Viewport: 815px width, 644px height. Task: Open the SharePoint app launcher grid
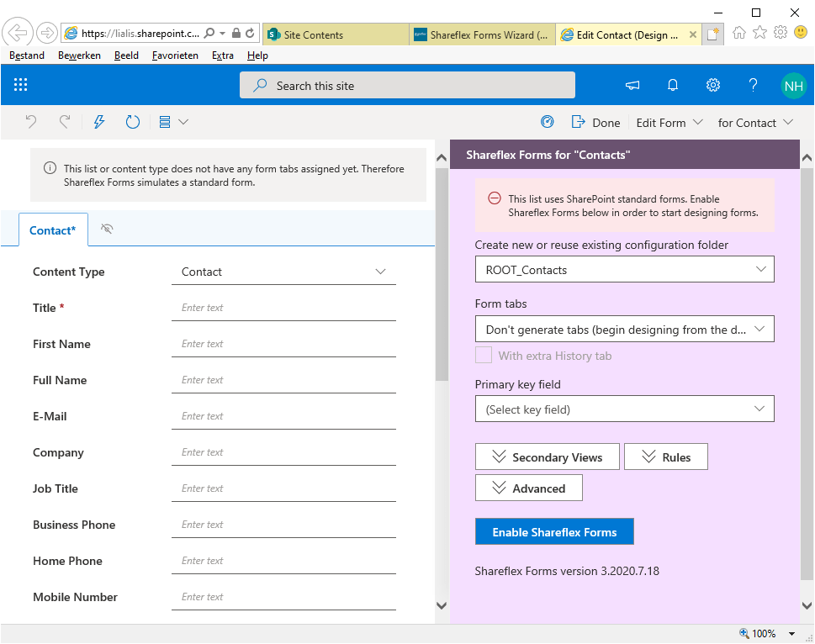click(x=20, y=85)
